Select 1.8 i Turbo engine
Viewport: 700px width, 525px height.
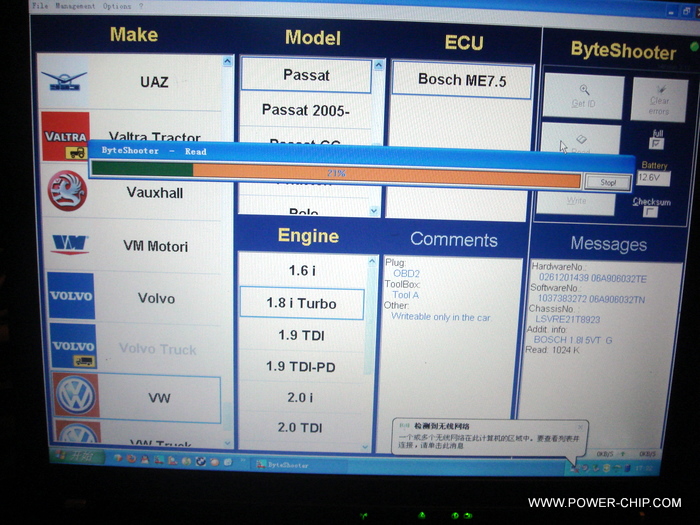[x=301, y=304]
